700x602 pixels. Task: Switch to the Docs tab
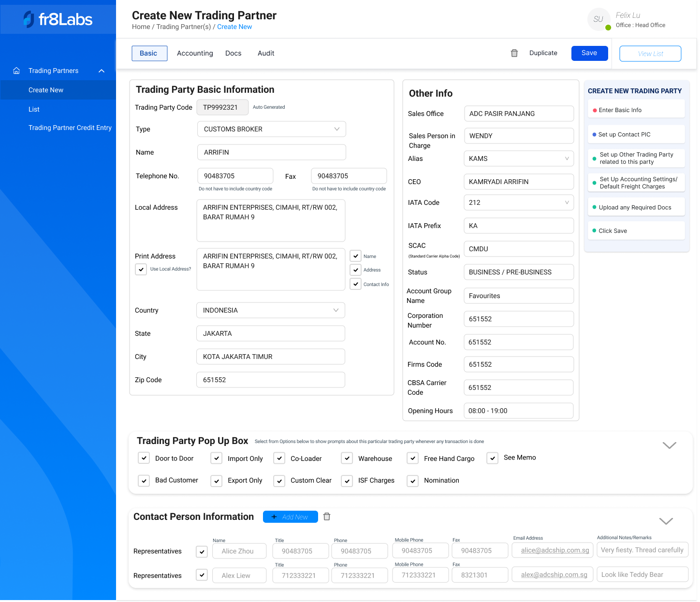click(x=233, y=53)
